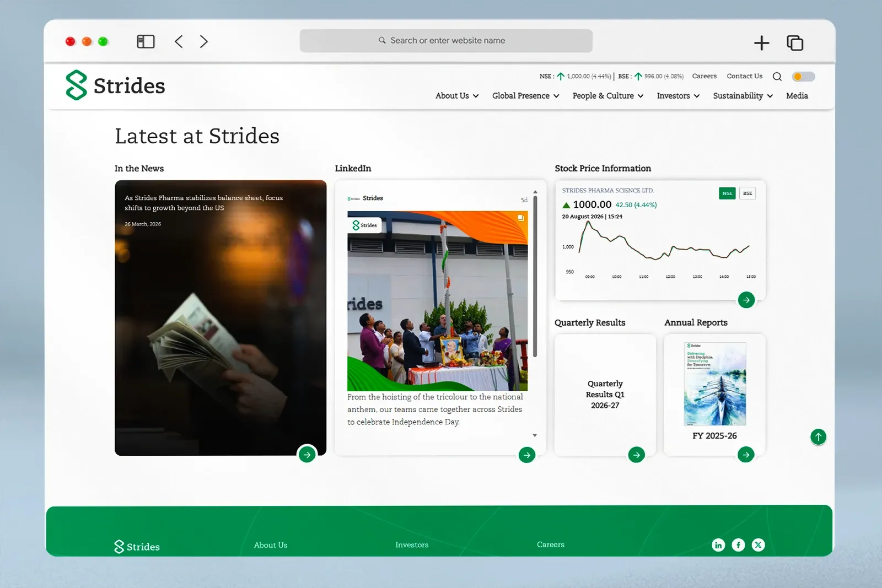This screenshot has width=882, height=588.
Task: Click the footer Facebook icon
Action: tap(738, 545)
